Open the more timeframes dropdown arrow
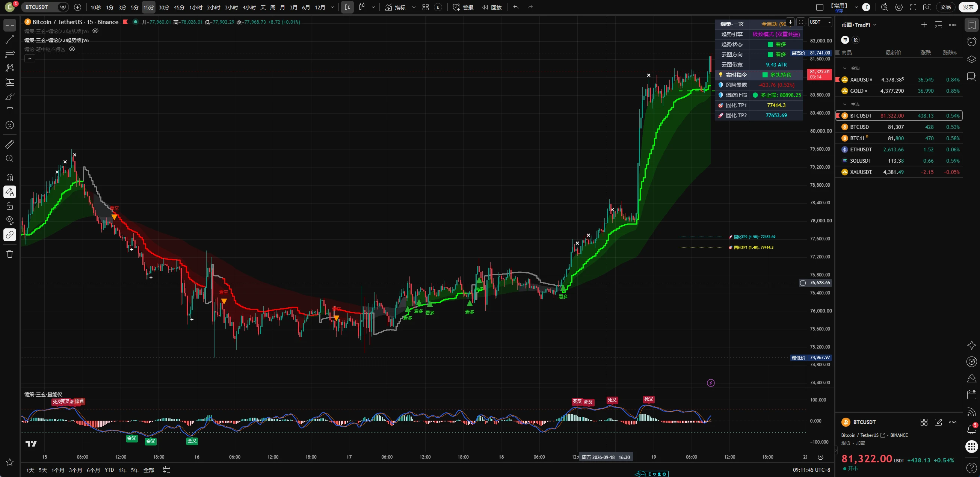 click(x=332, y=7)
